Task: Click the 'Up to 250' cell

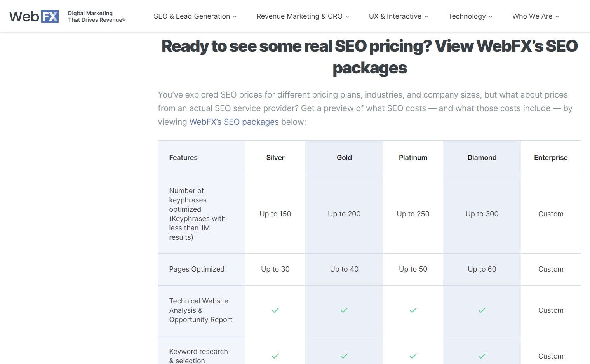Action: pyautogui.click(x=413, y=214)
